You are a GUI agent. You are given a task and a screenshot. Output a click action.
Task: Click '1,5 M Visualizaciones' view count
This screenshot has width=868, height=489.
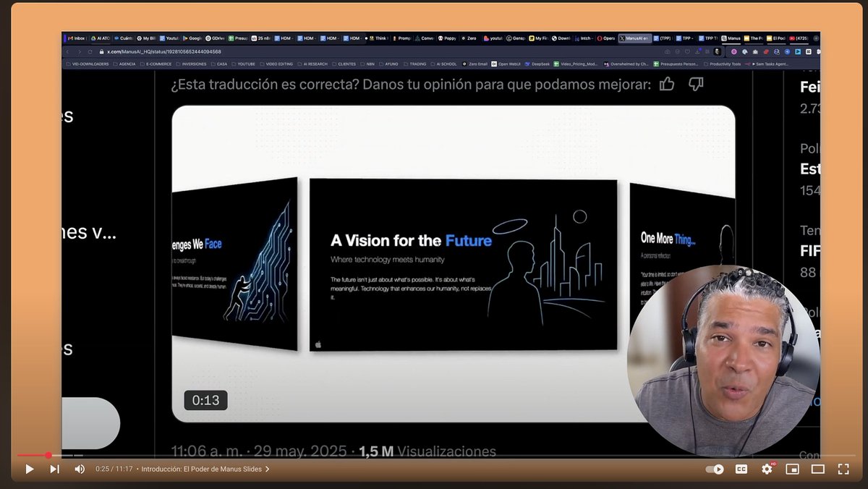427,451
